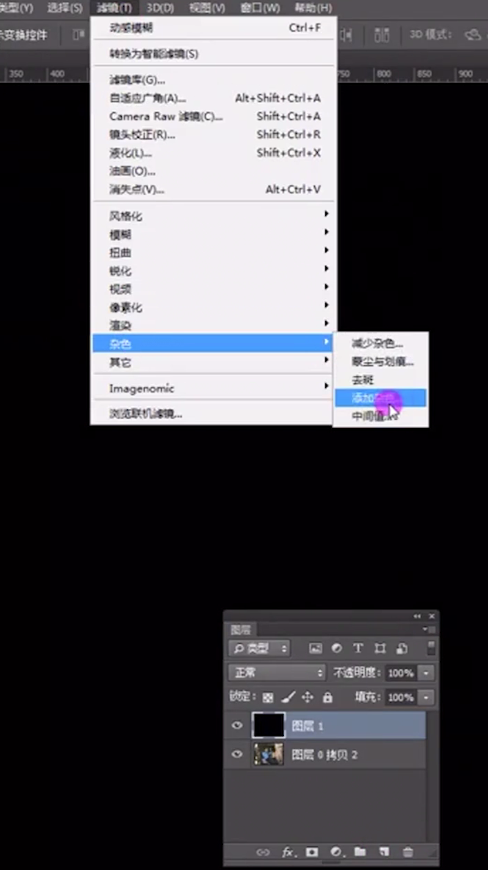
Task: Click the link layers icon
Action: [x=263, y=852]
